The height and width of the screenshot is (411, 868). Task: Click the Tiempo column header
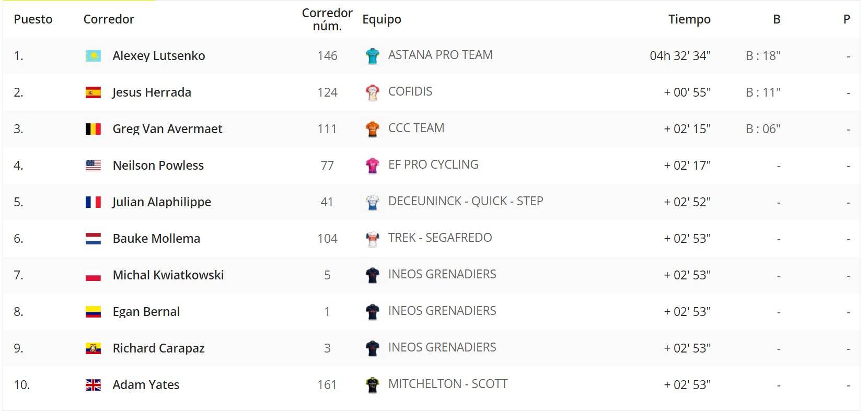tap(689, 19)
